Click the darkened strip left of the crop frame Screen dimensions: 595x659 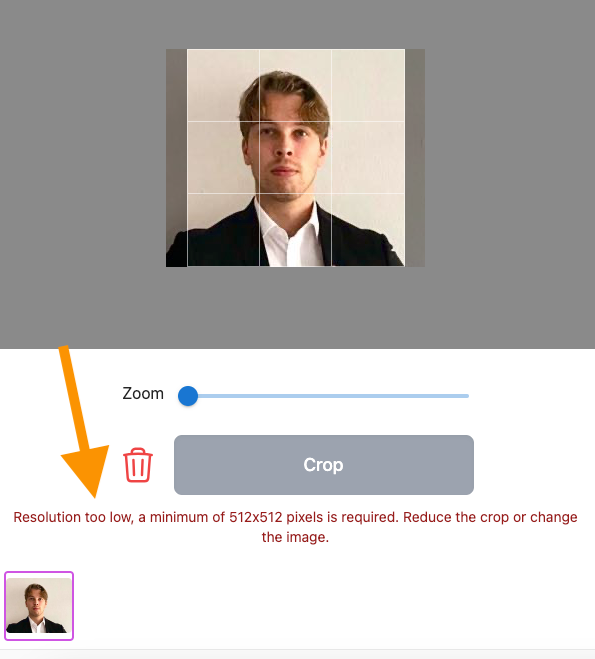[x=176, y=158]
